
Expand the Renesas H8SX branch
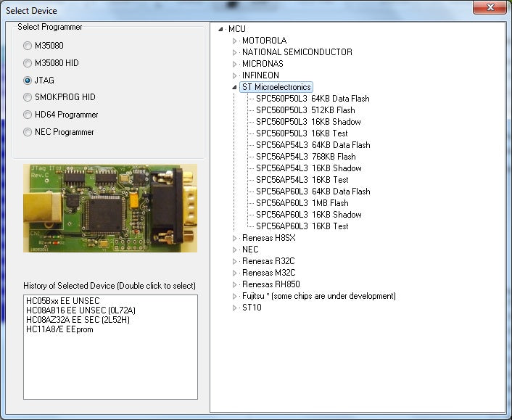[234, 238]
